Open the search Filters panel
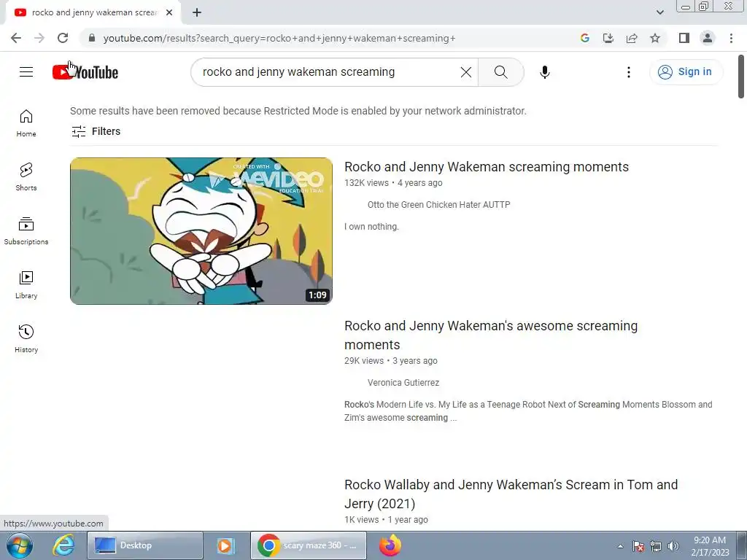This screenshot has height=560, width=747. coord(96,131)
